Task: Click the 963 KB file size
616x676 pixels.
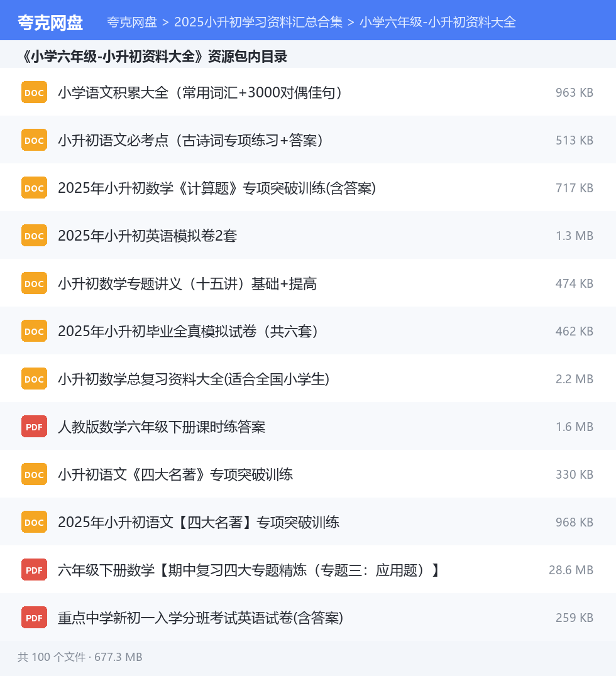Action: click(x=574, y=92)
